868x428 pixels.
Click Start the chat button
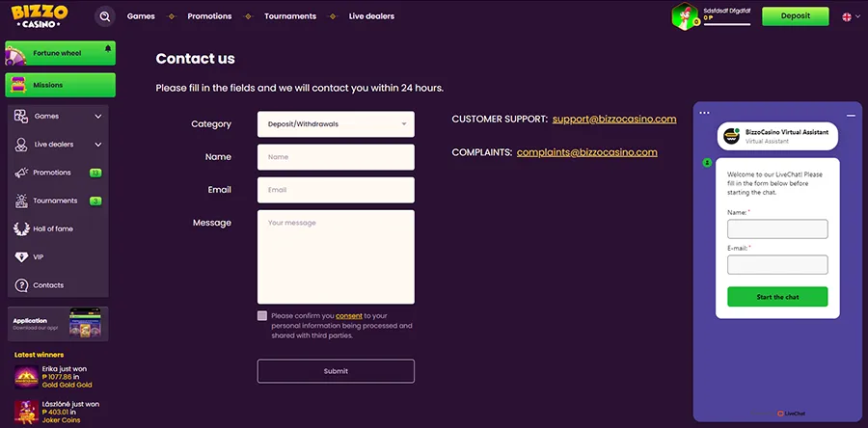777,297
